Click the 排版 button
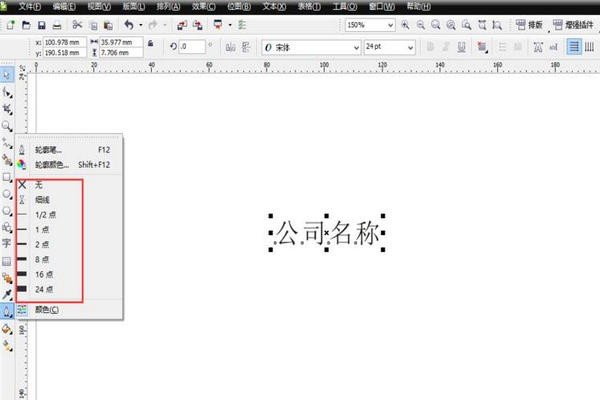Screen dimensions: 600x400 tap(536, 24)
